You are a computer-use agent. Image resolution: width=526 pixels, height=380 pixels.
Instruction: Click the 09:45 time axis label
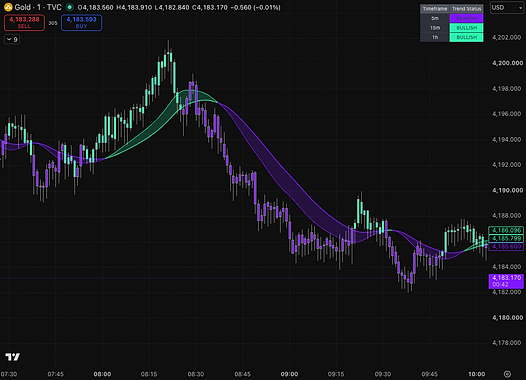point(429,374)
